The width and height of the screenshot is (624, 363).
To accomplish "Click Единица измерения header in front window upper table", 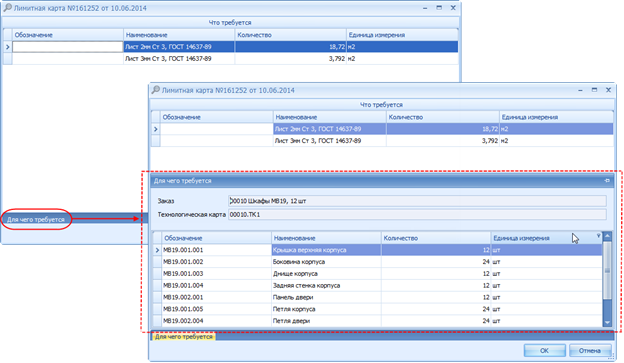I will 556,117.
